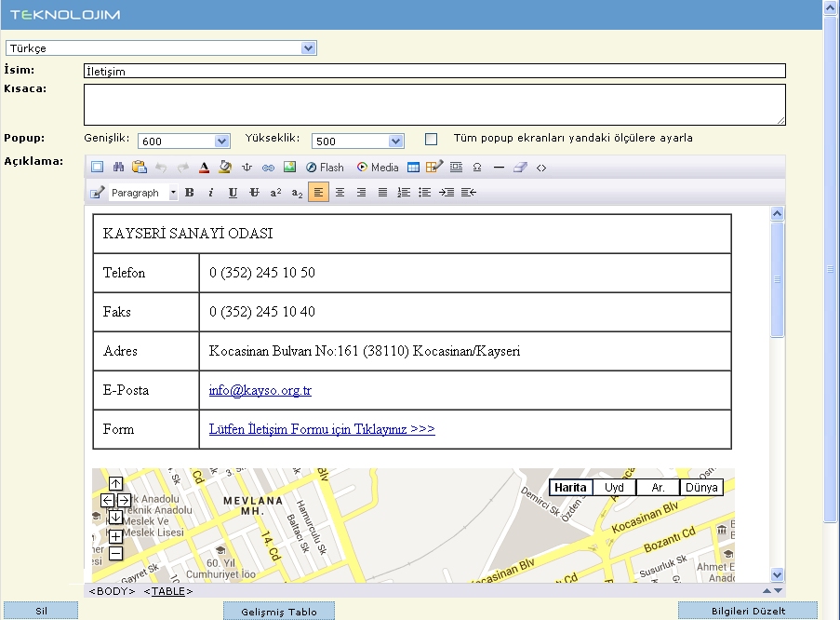Toggle bulleted list
The width and height of the screenshot is (840, 620).
click(x=425, y=193)
